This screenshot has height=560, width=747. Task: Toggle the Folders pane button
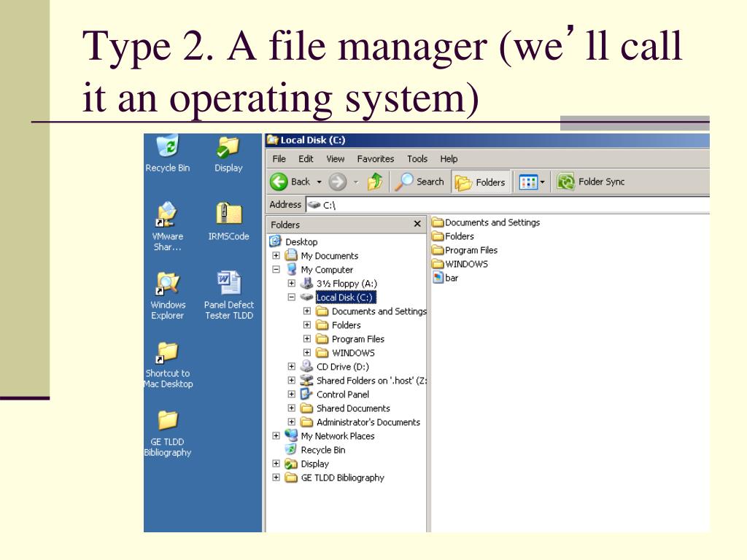tap(480, 182)
